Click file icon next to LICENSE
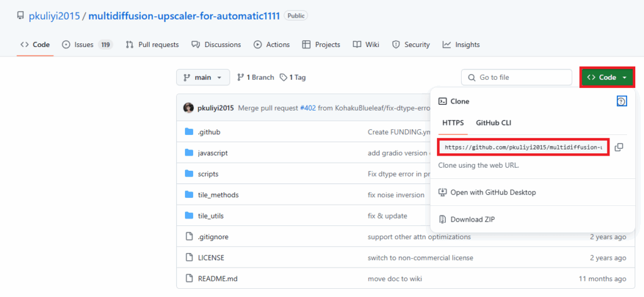This screenshot has width=644, height=297. (189, 257)
